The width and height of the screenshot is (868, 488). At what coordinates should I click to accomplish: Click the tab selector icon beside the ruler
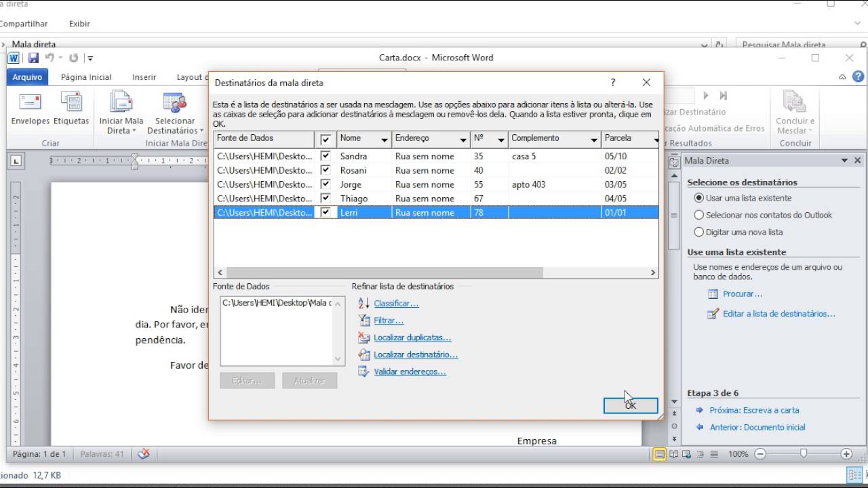[x=16, y=161]
